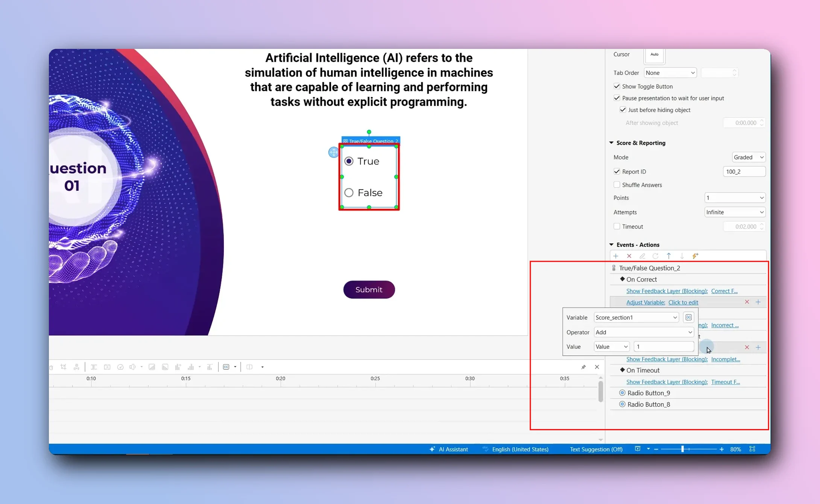
Task: Open the variable manager (x) icon
Action: pyautogui.click(x=688, y=317)
